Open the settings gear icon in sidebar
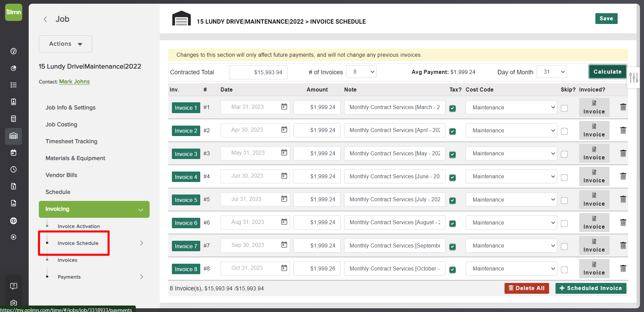This screenshot has height=312, width=644. [14, 303]
